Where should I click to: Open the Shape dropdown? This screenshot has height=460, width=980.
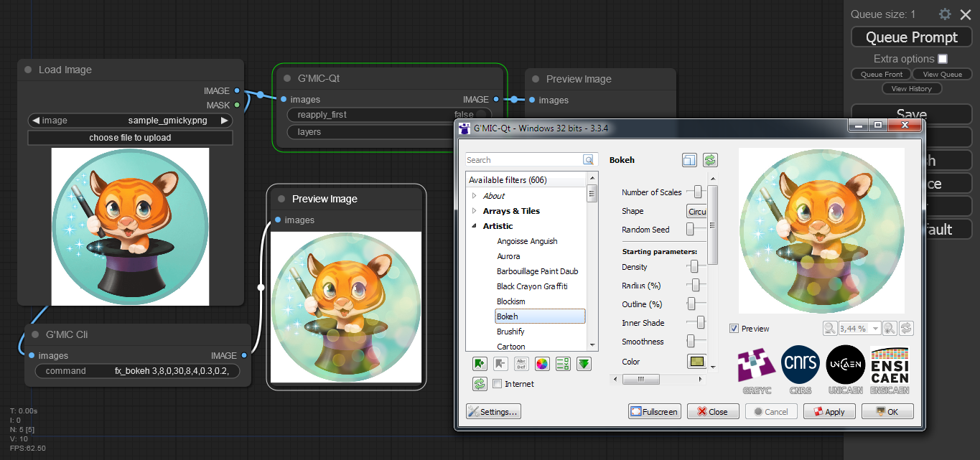click(x=696, y=212)
